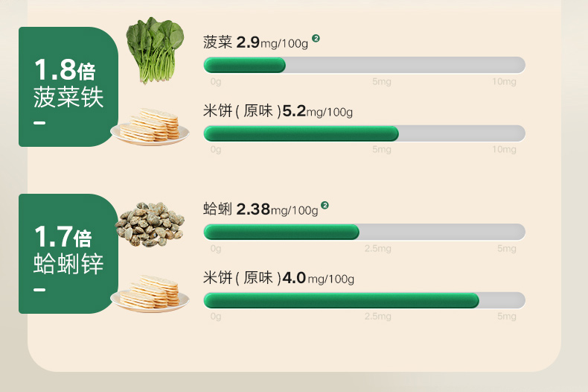This screenshot has width=588, height=392.
Task: Click the 蛤蜊 2.38mg/100g label text
Action: pos(261,209)
